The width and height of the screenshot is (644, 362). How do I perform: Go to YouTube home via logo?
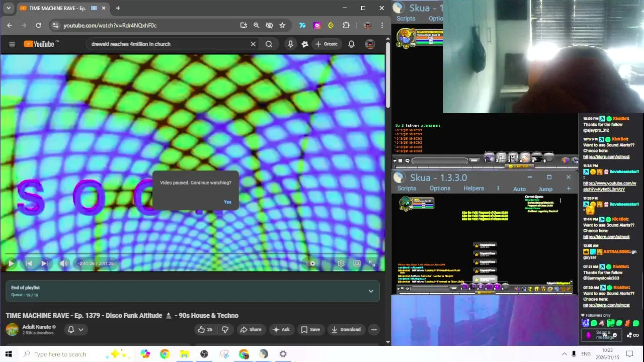coord(39,44)
